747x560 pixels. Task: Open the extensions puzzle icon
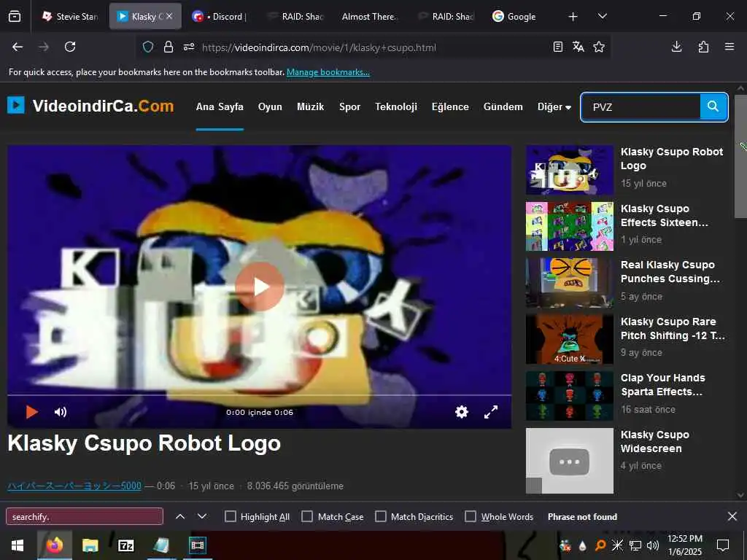[703, 47]
